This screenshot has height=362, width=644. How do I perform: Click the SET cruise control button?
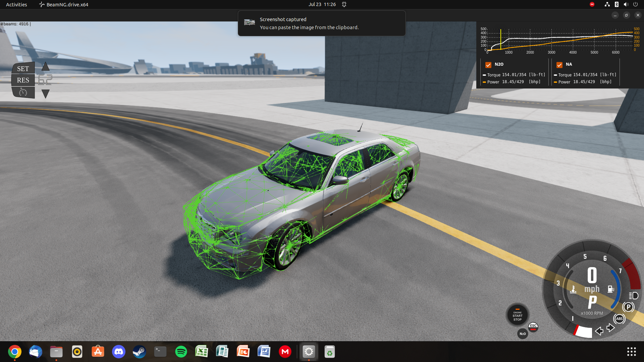point(23,69)
